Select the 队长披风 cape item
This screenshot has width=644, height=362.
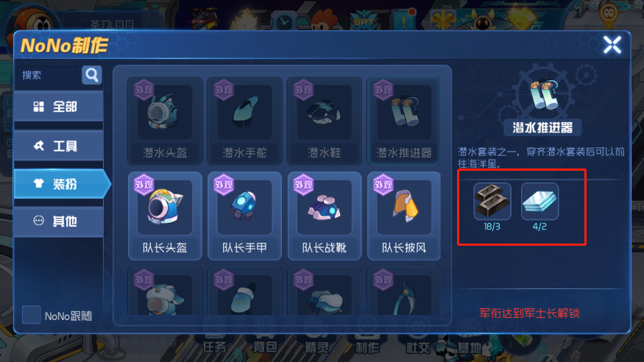(404, 216)
